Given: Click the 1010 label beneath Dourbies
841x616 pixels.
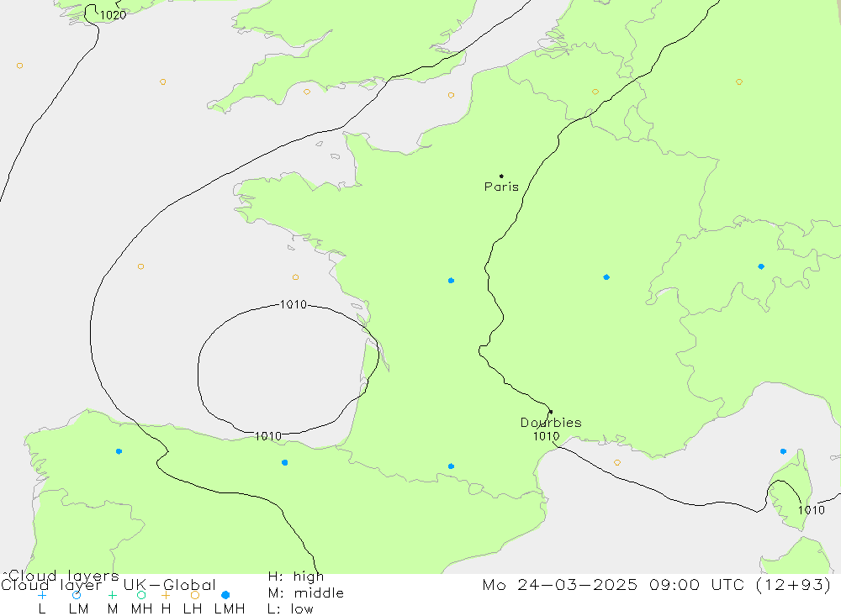Looking at the screenshot, I should coord(546,436).
